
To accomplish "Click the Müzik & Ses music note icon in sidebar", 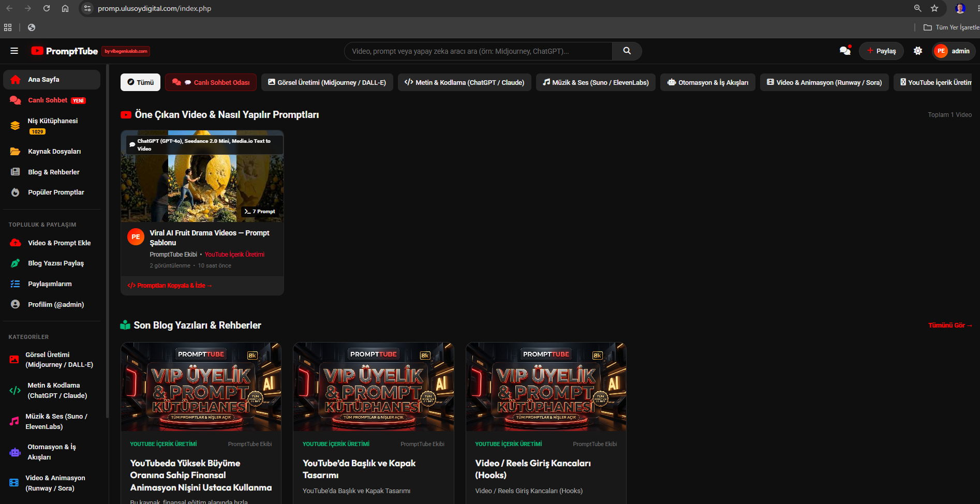I will [14, 421].
